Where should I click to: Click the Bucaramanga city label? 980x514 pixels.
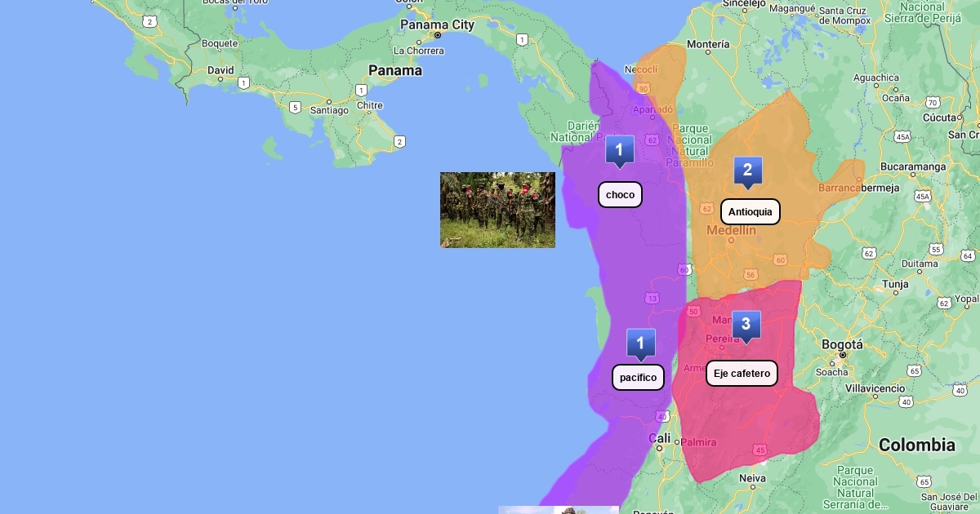tap(913, 167)
